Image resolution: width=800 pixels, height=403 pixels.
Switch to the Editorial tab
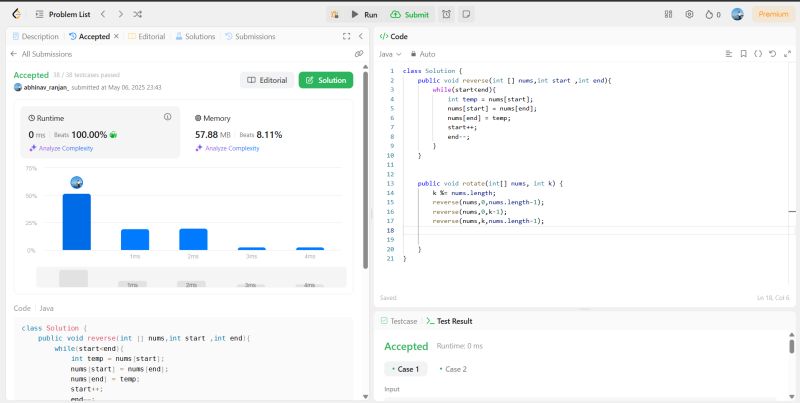[x=146, y=36]
